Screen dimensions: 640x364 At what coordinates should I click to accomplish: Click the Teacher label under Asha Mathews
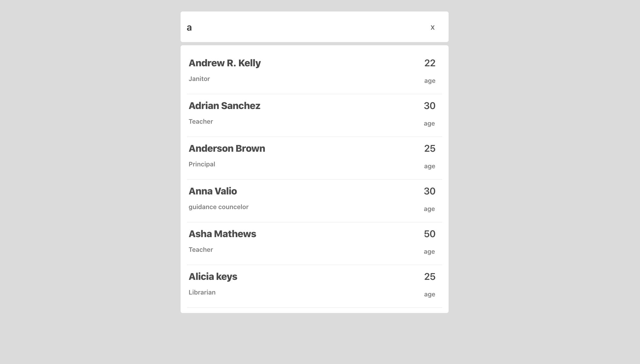[x=201, y=250]
